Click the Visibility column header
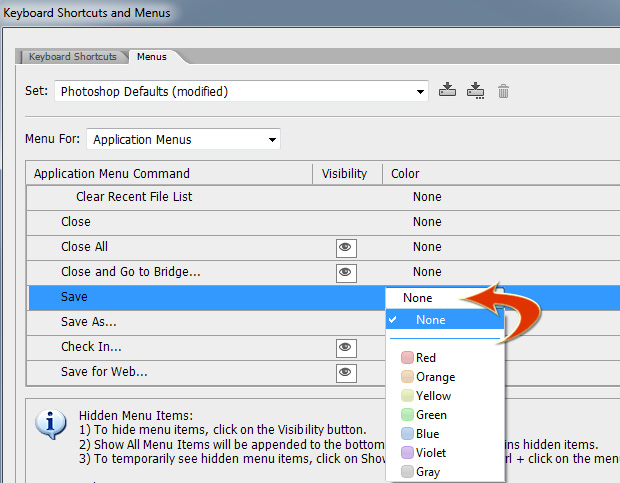620x483 pixels. click(x=347, y=174)
